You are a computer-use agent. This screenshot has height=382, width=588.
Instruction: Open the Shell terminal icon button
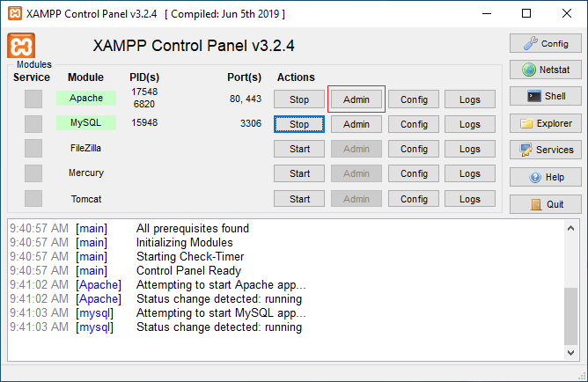pos(545,97)
